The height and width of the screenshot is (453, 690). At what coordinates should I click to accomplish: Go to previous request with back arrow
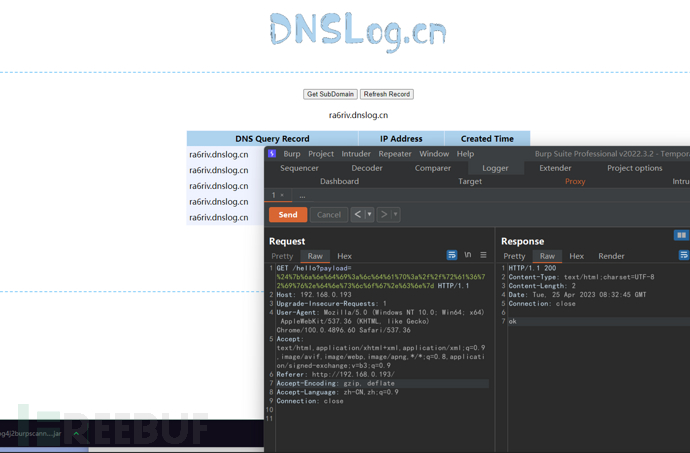click(358, 214)
